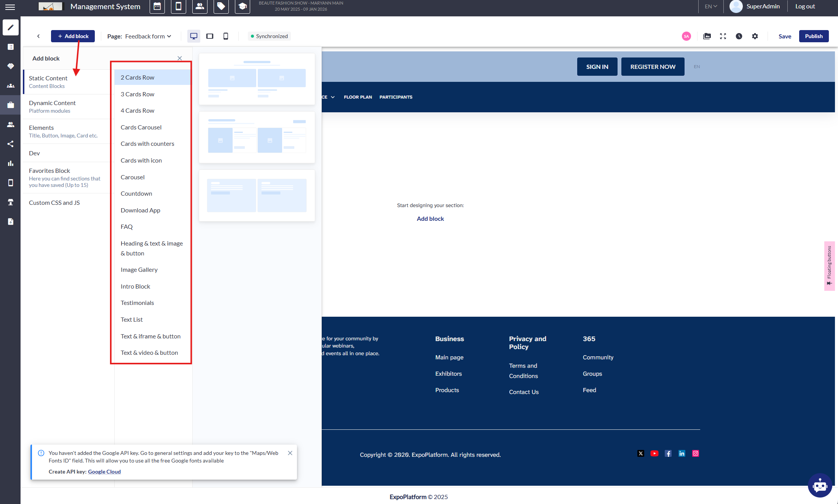
Task: Click the fullscreen expand icon
Action: [723, 36]
